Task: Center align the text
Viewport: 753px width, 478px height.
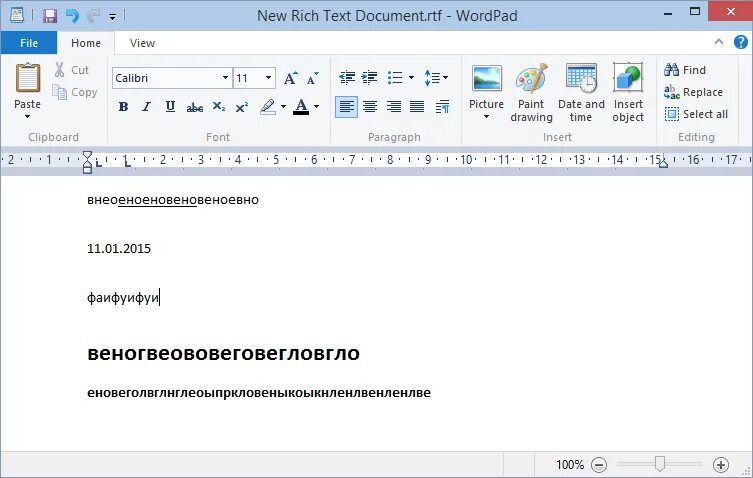Action: click(370, 107)
